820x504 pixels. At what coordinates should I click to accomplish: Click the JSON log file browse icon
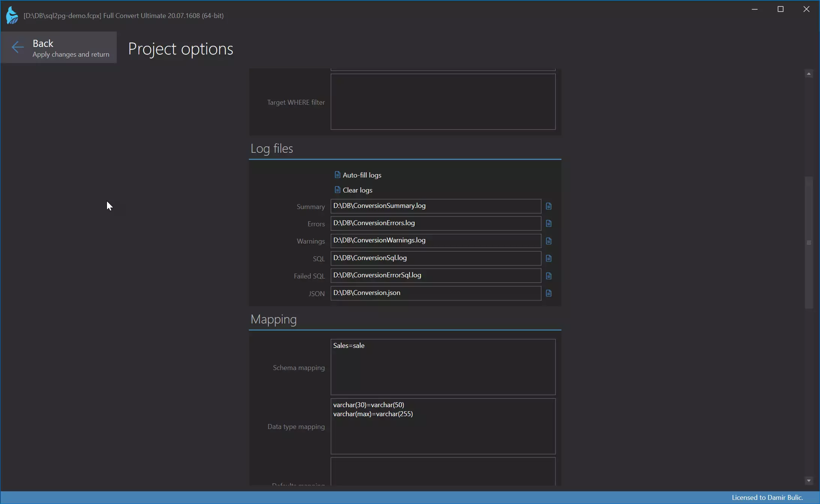coord(548,293)
